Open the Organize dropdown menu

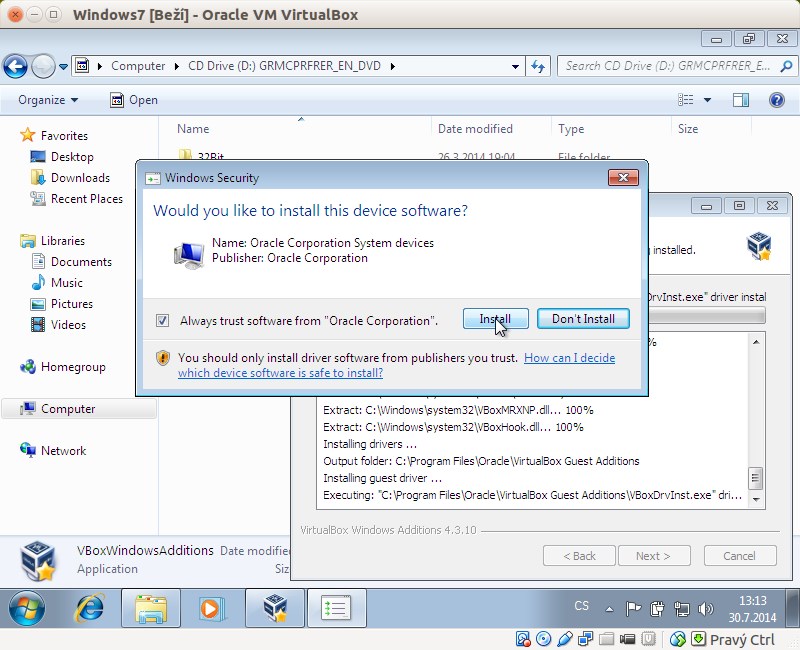46,100
